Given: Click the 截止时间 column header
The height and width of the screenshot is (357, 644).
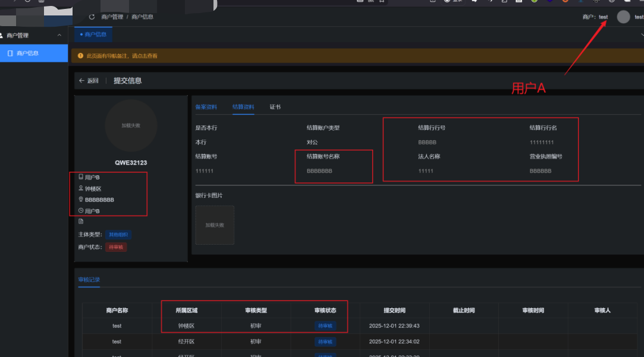Looking at the screenshot, I should pos(464,310).
